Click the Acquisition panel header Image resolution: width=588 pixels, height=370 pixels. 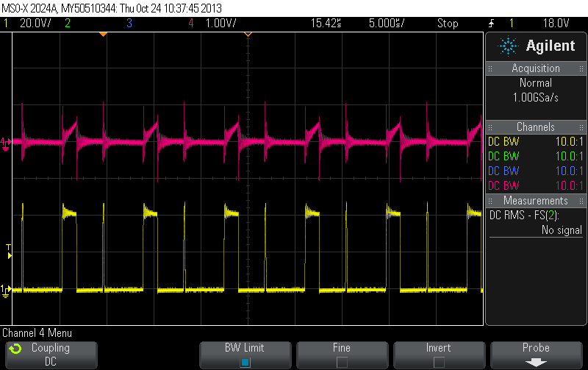[x=536, y=68]
